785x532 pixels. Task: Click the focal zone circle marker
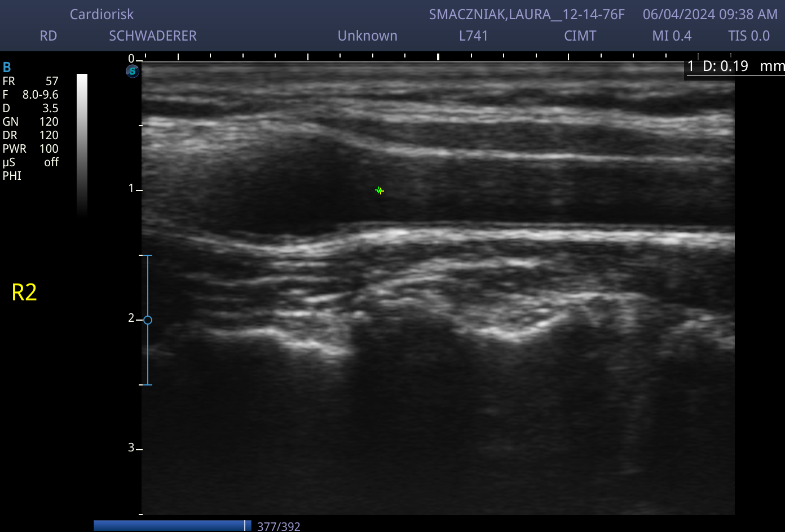click(x=148, y=320)
